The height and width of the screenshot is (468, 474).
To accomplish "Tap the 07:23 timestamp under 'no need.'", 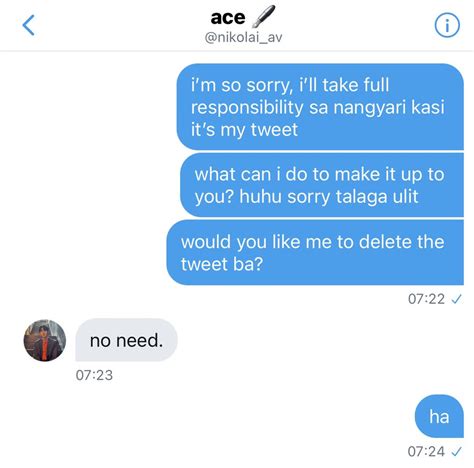I will click(x=94, y=375).
